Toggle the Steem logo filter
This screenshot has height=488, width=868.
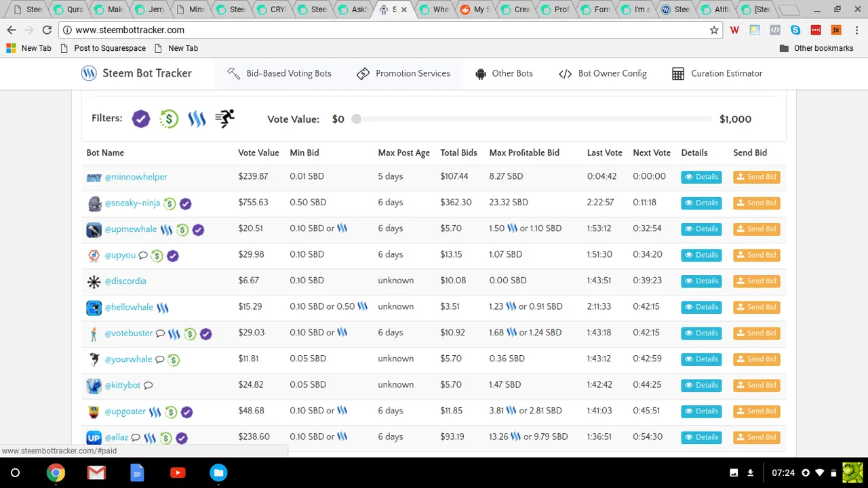(197, 119)
